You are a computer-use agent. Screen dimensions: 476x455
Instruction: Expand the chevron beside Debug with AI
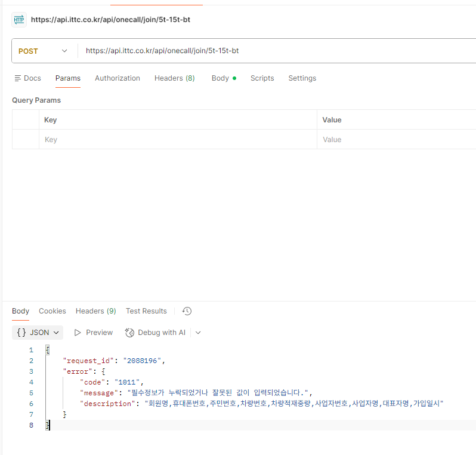[x=198, y=333]
